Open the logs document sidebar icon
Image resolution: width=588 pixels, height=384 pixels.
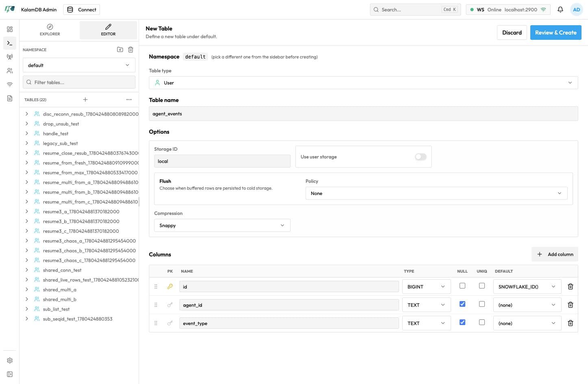[x=10, y=98]
